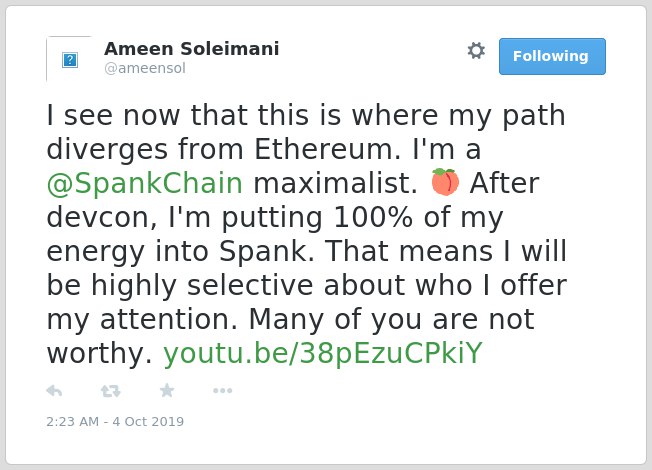Toggle the blue Following button

click(552, 57)
